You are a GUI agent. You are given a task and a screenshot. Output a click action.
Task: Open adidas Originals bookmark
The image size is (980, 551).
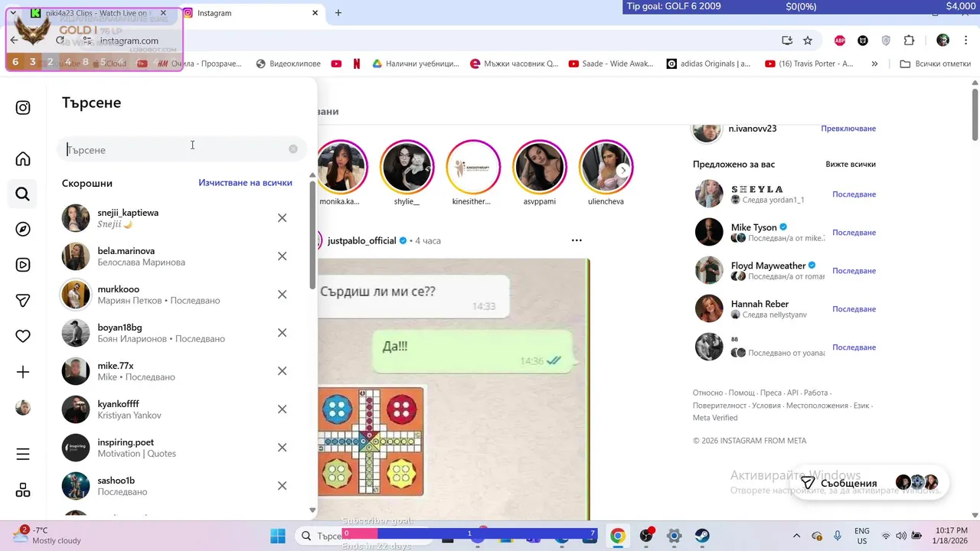click(709, 64)
